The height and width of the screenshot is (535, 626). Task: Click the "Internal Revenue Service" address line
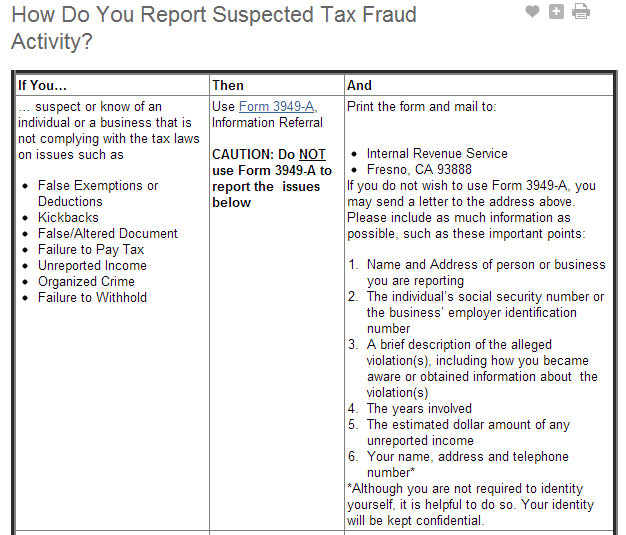[437, 153]
